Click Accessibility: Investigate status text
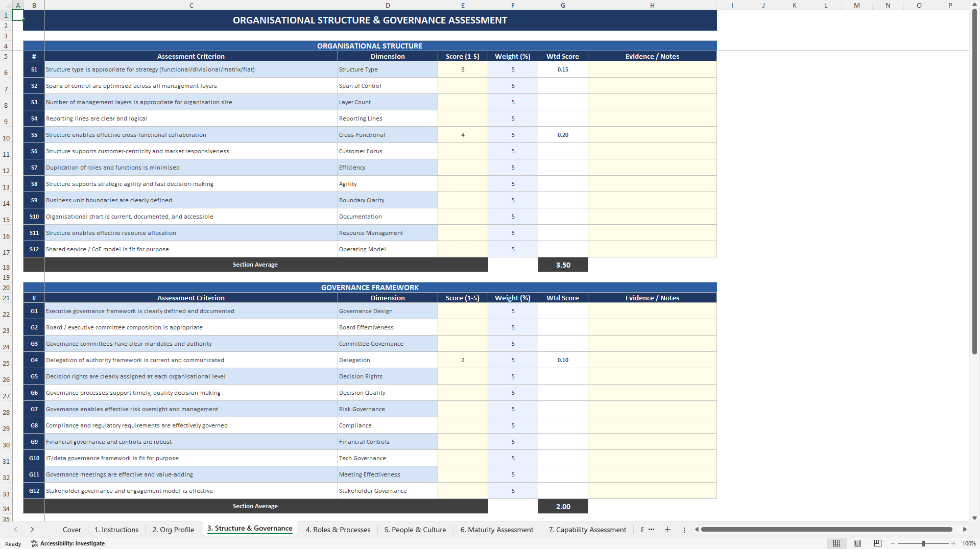 pyautogui.click(x=73, y=543)
